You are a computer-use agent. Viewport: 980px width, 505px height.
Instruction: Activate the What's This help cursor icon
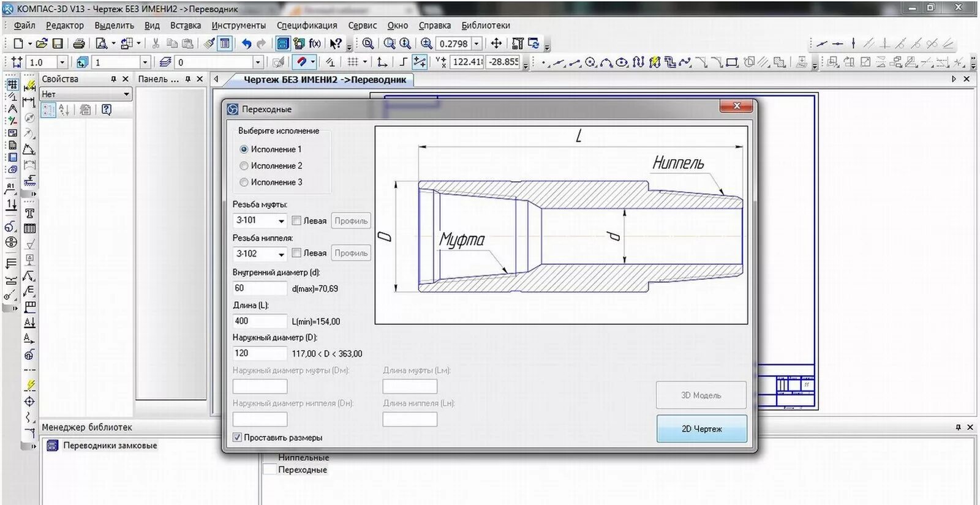click(336, 43)
